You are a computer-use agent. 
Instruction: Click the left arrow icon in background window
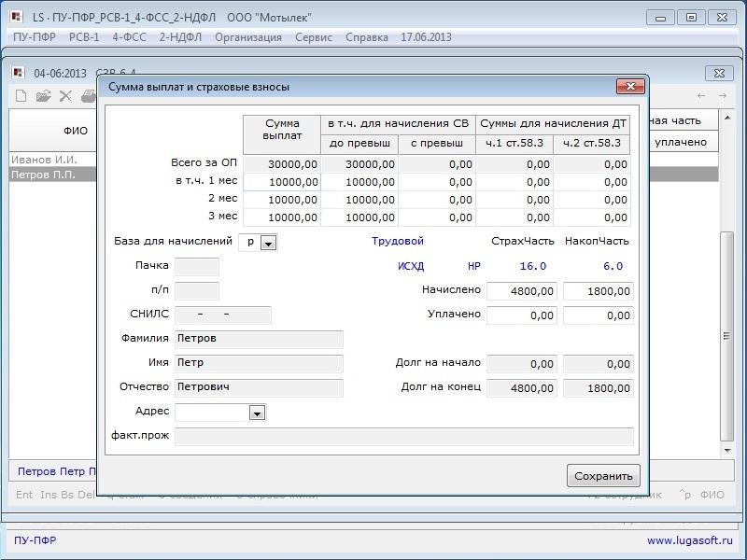coord(701,96)
